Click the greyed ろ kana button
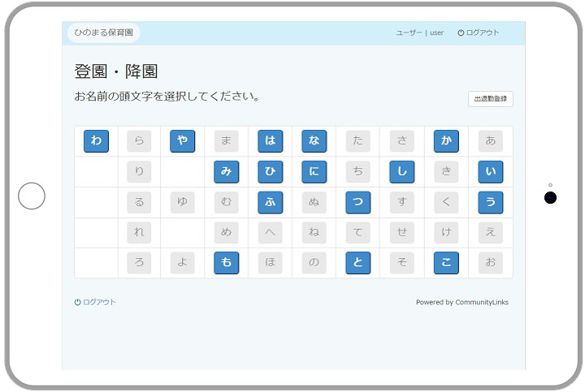The width and height of the screenshot is (585, 392). (x=139, y=263)
